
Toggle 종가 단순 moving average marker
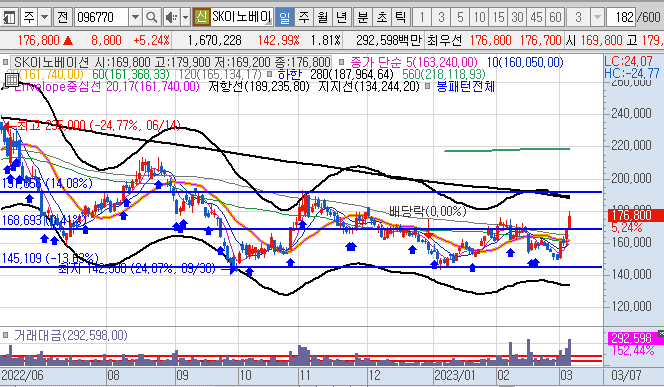tap(341, 63)
